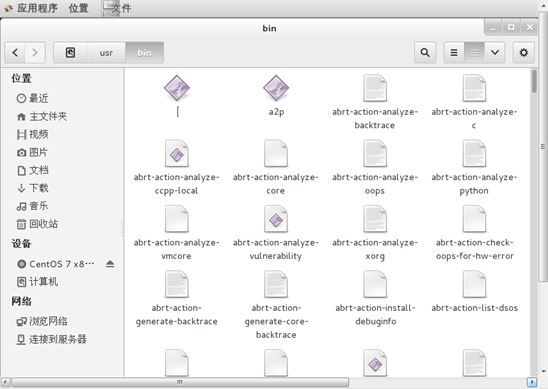The image size is (548, 389).
Task: Select abrt-action-analyze-c file
Action: [x=474, y=102]
